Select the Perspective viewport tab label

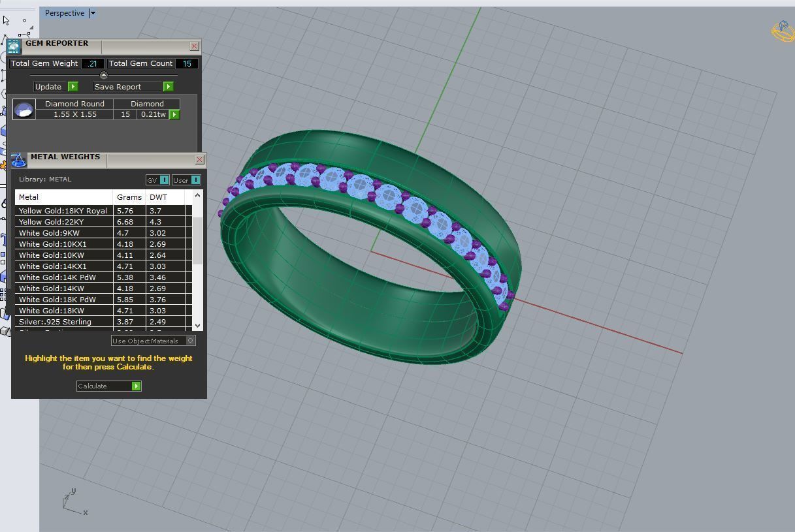point(65,13)
